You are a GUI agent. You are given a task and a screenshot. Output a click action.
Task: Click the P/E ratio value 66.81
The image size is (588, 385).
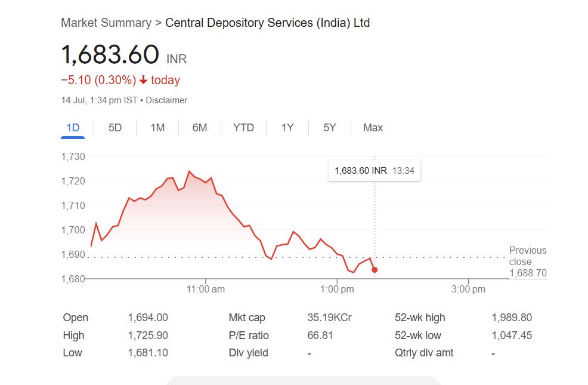coord(320,335)
